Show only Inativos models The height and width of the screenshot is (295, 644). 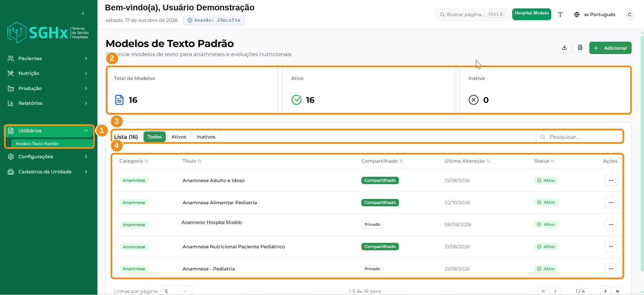pyautogui.click(x=206, y=137)
